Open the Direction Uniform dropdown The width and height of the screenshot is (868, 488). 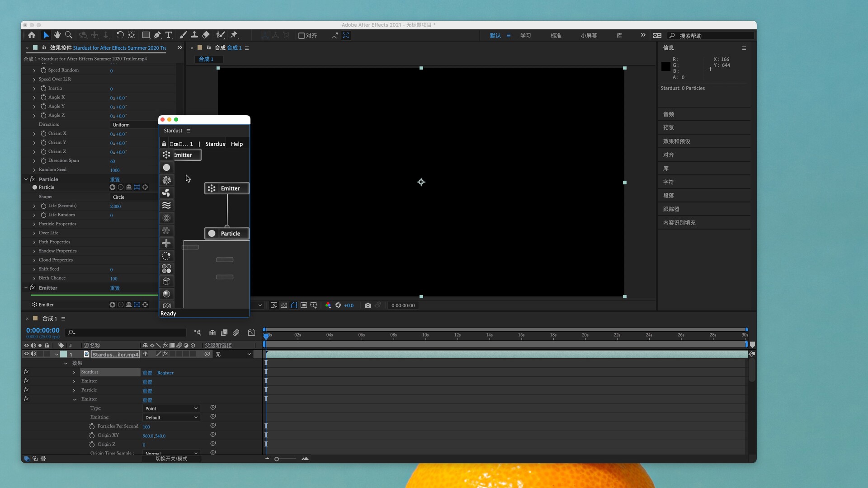134,125
